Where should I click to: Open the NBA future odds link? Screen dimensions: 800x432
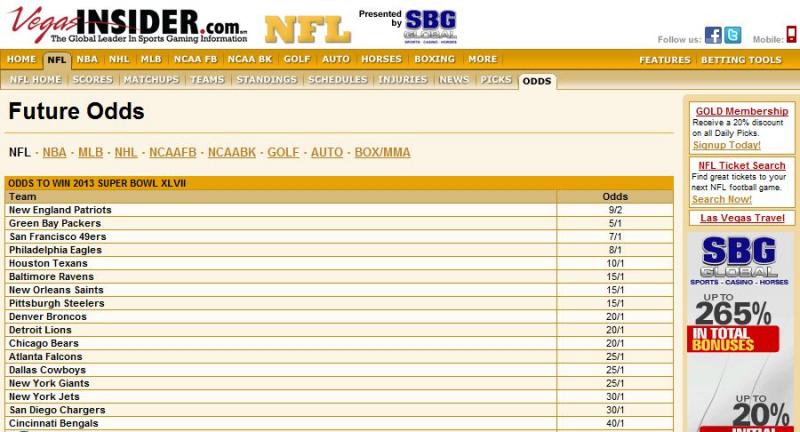point(54,153)
